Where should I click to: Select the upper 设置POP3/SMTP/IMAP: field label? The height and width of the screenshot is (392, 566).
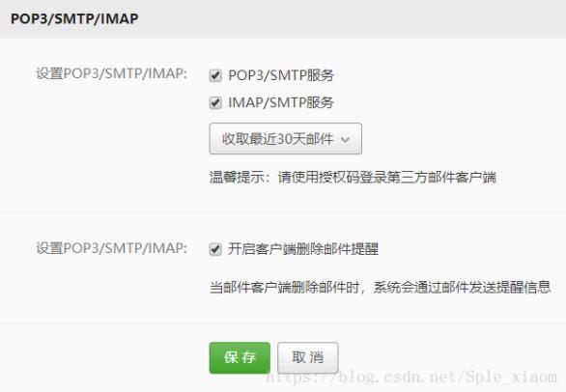pos(111,73)
